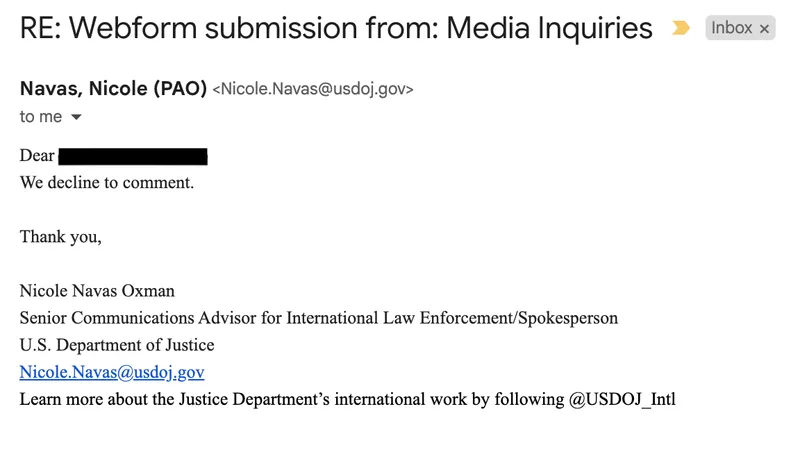Expand recipient details arrow beside "to me"
Image resolution: width=800 pixels, height=461 pixels.
click(x=76, y=117)
